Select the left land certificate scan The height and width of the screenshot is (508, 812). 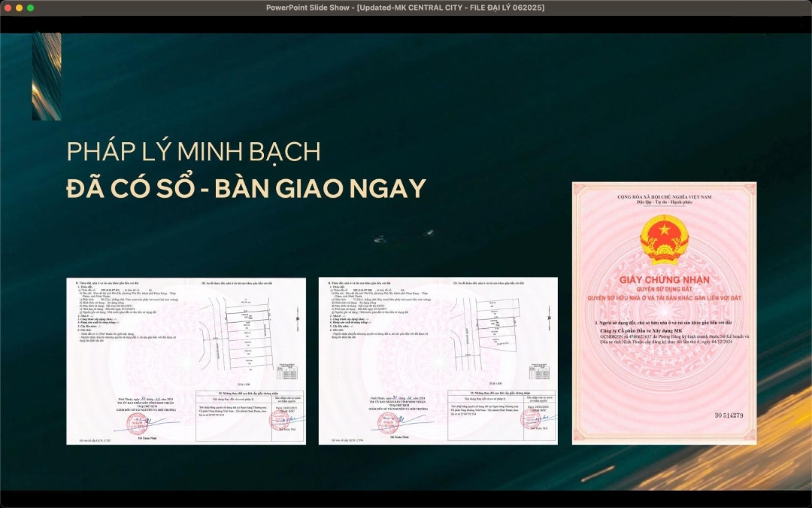[186, 360]
